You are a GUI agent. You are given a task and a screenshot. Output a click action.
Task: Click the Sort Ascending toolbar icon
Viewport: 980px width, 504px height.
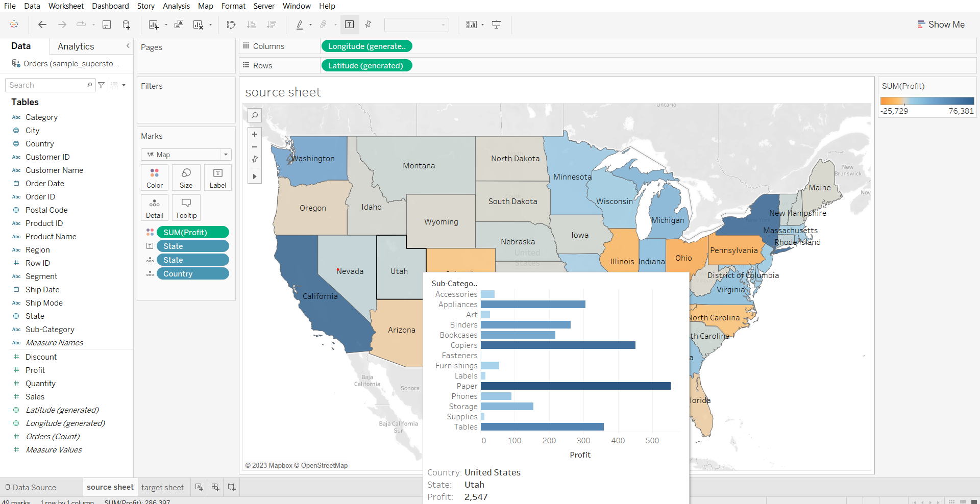point(251,24)
